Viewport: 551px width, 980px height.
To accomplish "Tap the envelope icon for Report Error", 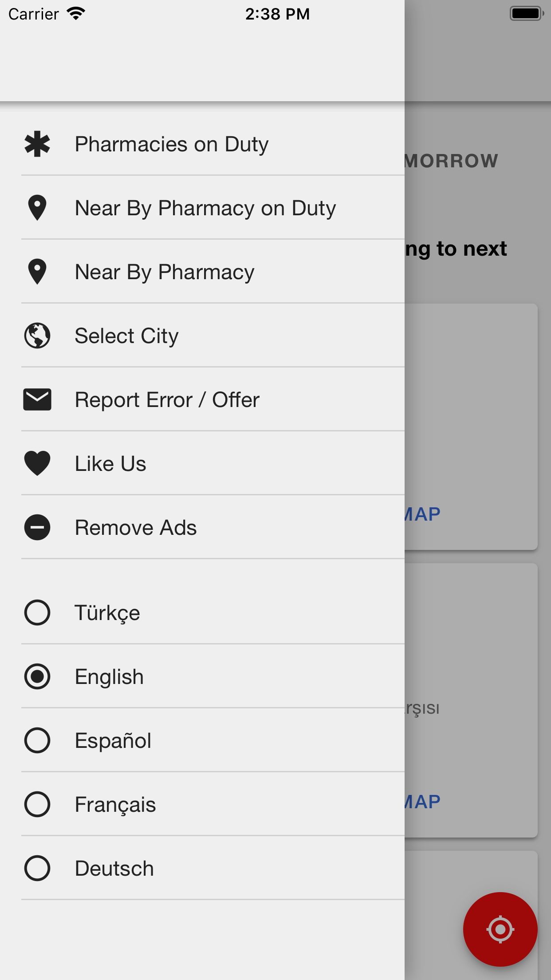I will [x=37, y=399].
